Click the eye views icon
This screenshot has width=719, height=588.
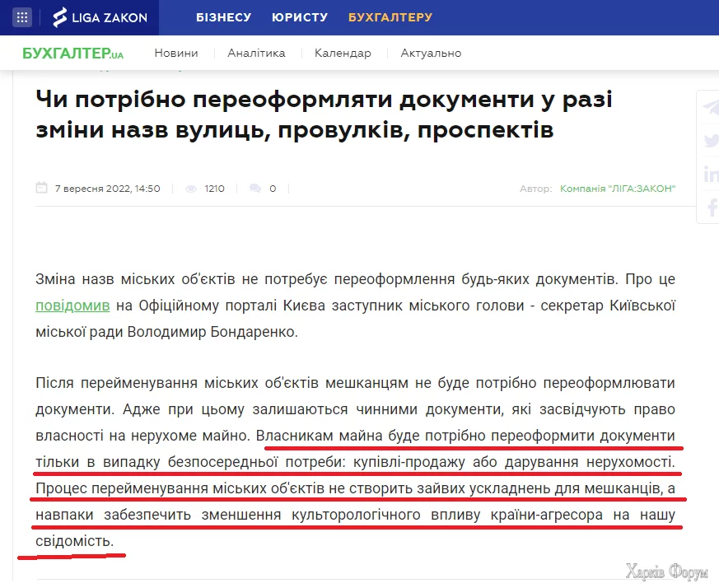(x=191, y=189)
